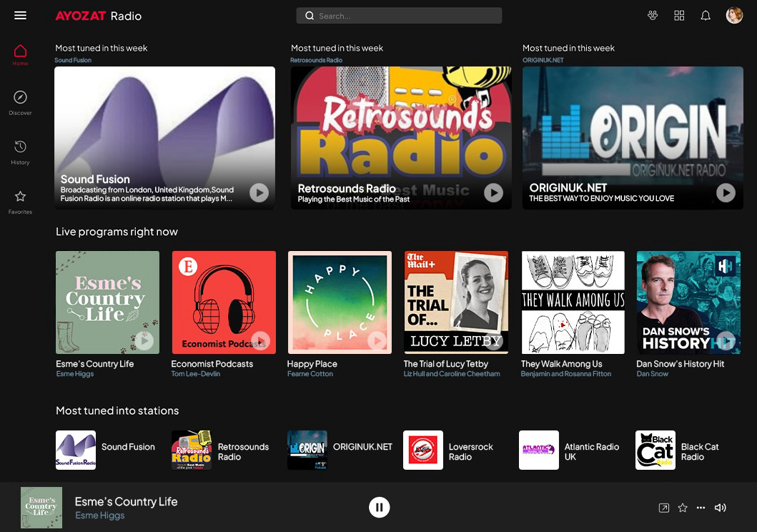Click now-playing title Esme's Country Life

pos(126,502)
